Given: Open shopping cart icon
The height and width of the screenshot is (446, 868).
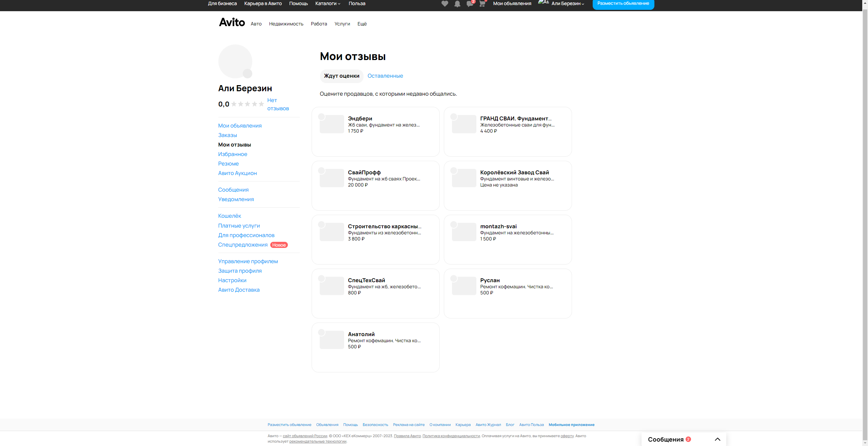Looking at the screenshot, I should click(482, 4).
